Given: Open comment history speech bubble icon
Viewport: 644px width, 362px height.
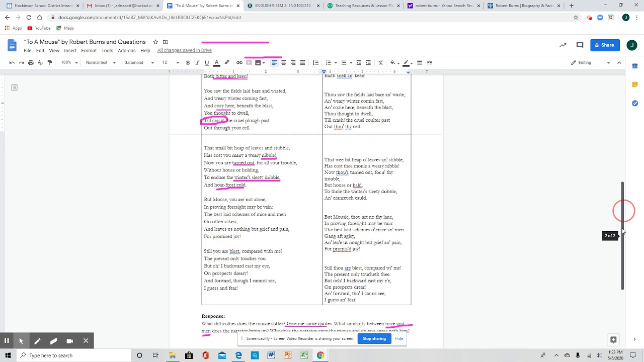Looking at the screenshot, I should pyautogui.click(x=580, y=45).
